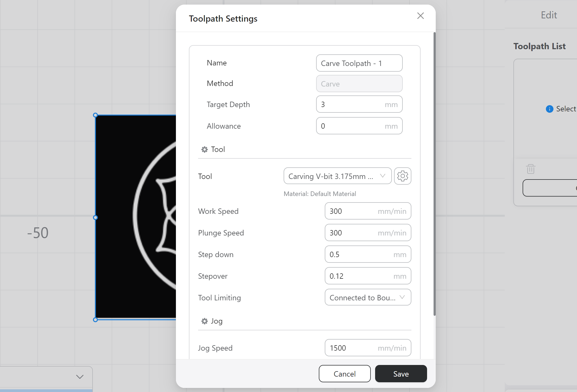Click the blue info icon beside Select
This screenshot has height=392, width=577.
point(550,109)
